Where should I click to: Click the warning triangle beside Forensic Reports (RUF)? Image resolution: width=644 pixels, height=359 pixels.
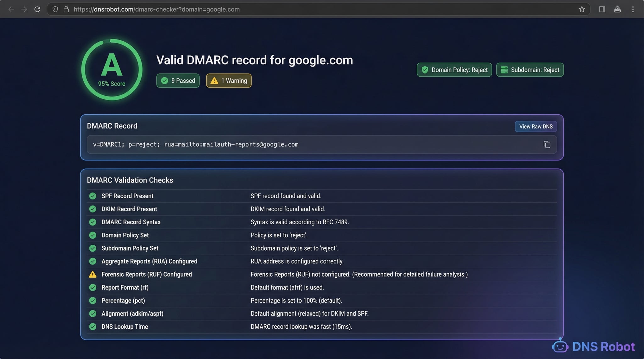pos(92,274)
